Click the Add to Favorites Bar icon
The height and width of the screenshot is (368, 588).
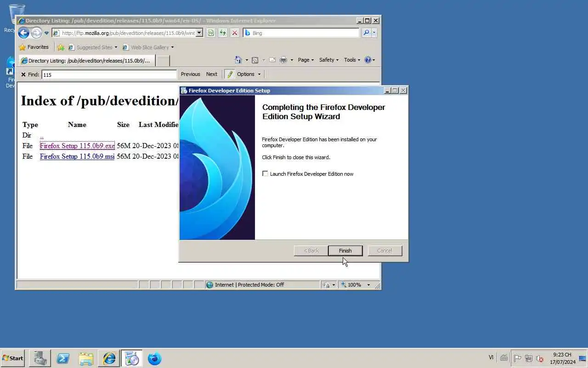pos(60,47)
